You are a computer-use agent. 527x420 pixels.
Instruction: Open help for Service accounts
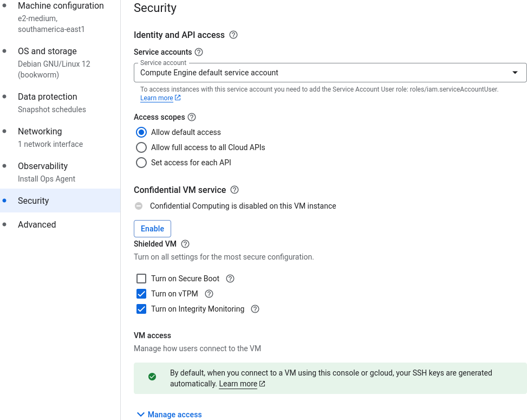pos(199,52)
